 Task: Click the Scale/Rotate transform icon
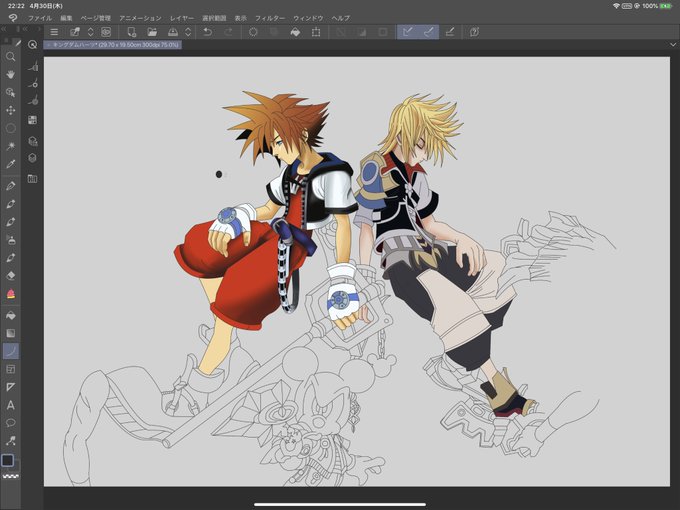pos(316,32)
